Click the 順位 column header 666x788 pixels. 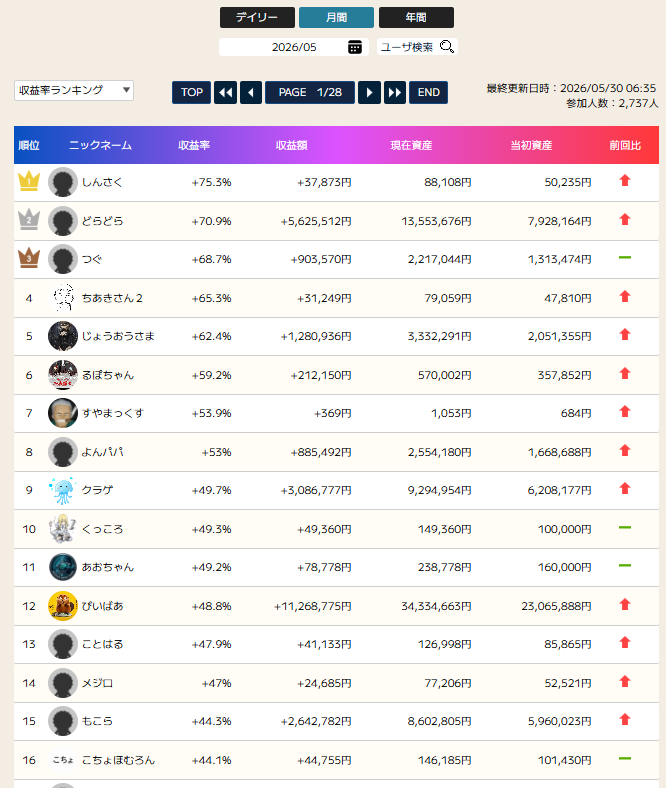click(x=29, y=145)
